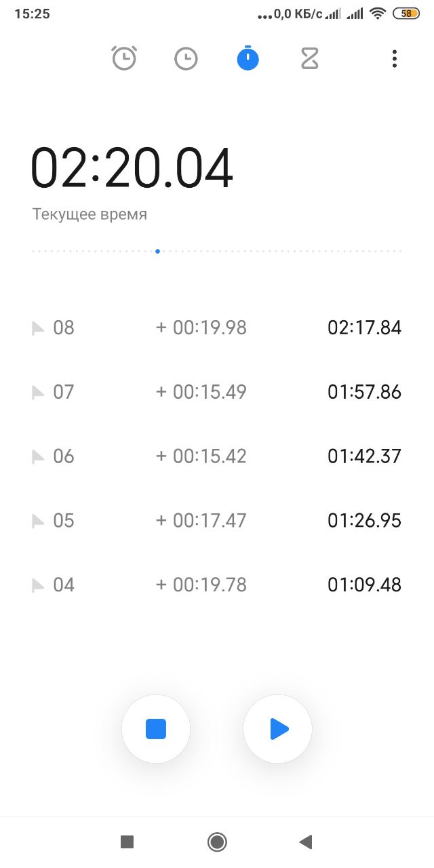Image resolution: width=434 pixels, height=868 pixels.
Task: Tap the flag icon for lap 04
Action: [38, 585]
